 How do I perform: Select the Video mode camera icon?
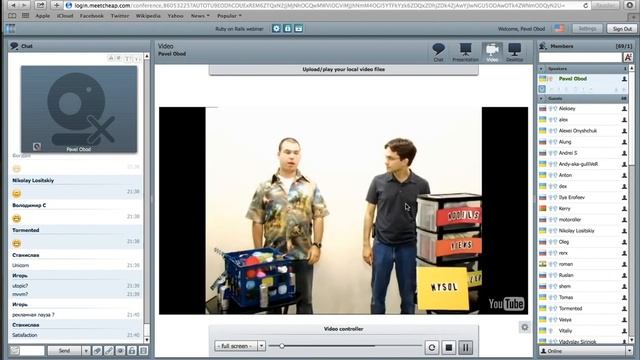pos(492,52)
